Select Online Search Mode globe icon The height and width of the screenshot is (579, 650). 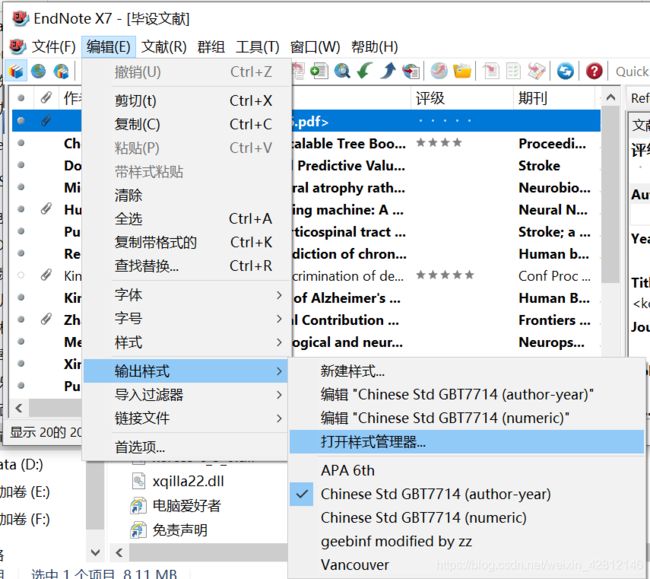pos(38,71)
